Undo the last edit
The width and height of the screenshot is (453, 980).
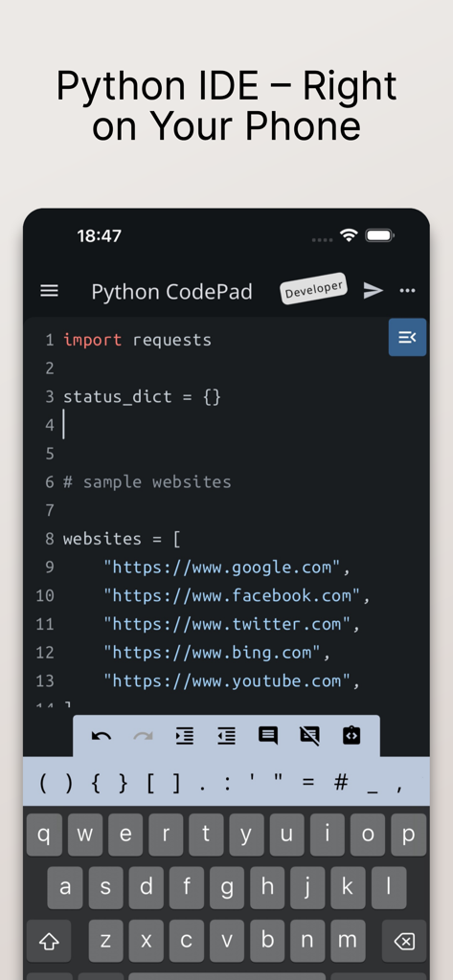(x=101, y=736)
